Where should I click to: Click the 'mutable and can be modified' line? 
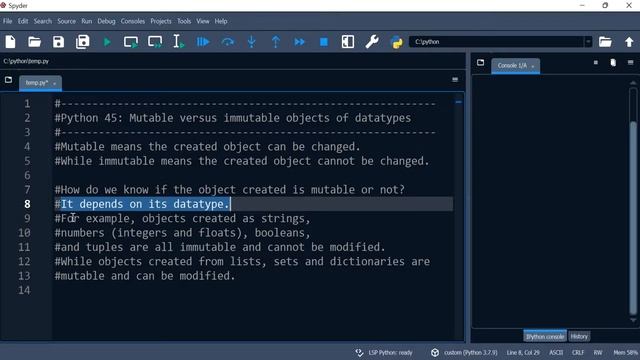point(145,276)
